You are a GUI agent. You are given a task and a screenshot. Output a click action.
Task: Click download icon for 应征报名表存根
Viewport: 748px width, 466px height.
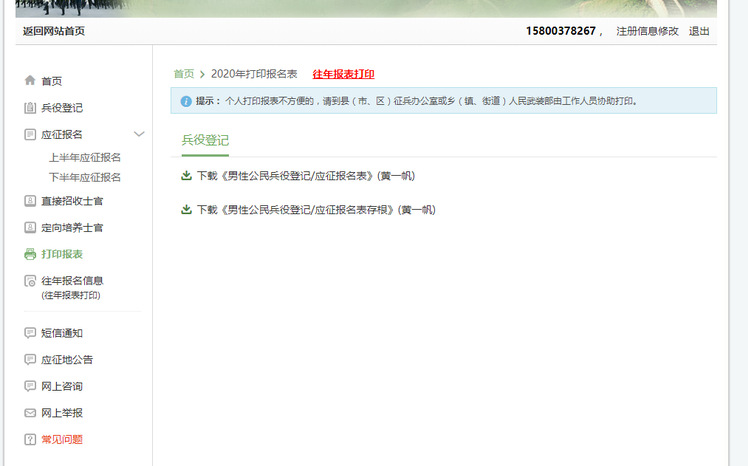[186, 210]
